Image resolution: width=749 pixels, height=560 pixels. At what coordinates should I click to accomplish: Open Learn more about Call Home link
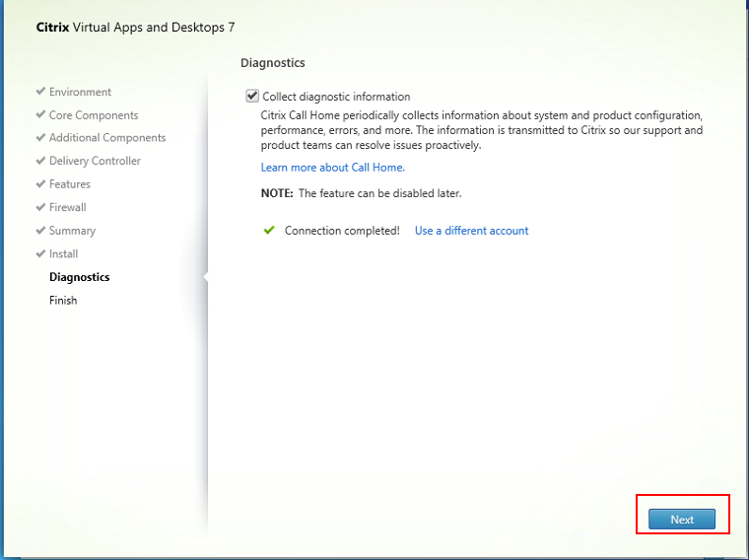(x=332, y=168)
